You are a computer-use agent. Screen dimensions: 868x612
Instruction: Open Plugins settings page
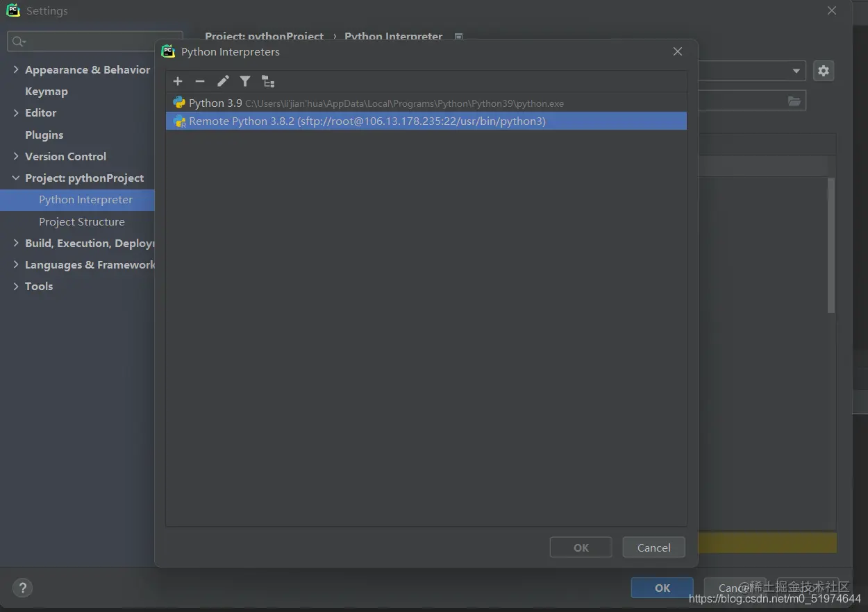44,135
